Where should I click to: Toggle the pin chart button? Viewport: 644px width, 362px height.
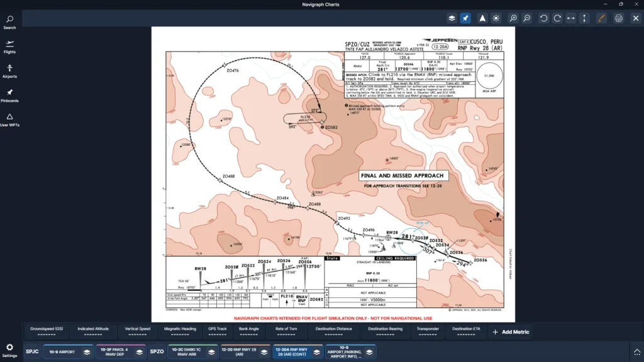465,18
